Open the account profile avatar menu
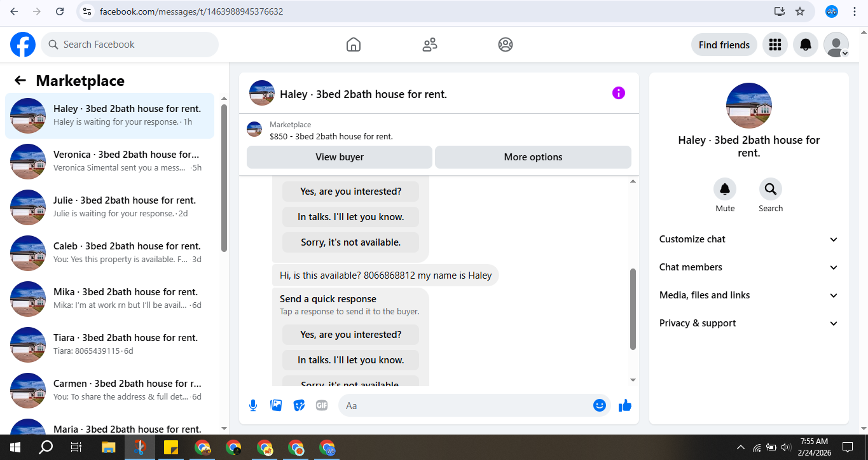Image resolution: width=868 pixels, height=460 pixels. pos(836,45)
